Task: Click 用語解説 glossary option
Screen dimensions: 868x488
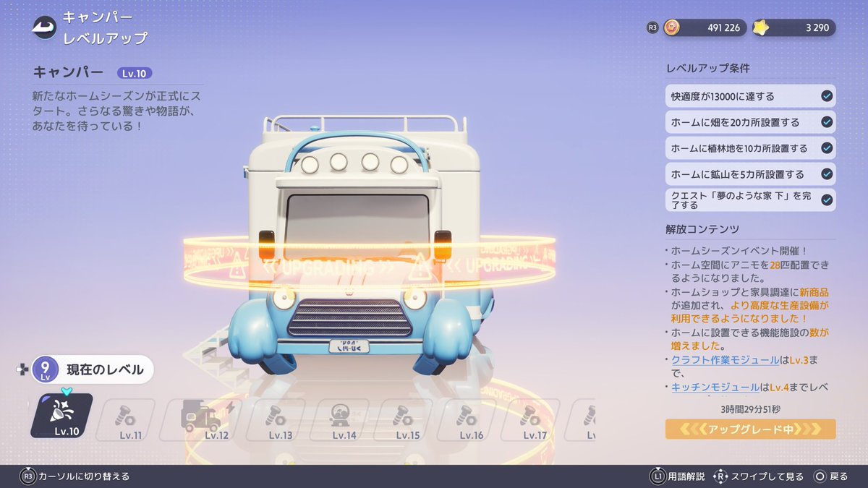Action: (x=686, y=476)
